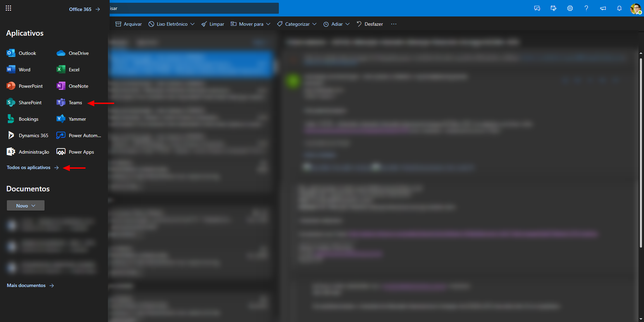Image resolution: width=644 pixels, height=322 pixels.
Task: Open the megaphone what's new icon
Action: click(x=603, y=8)
